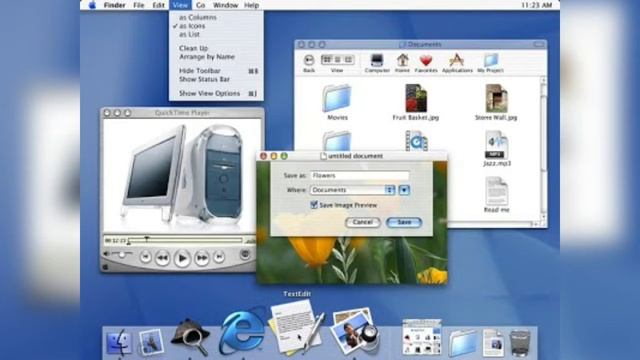Switch Documents window to column view

348,60
